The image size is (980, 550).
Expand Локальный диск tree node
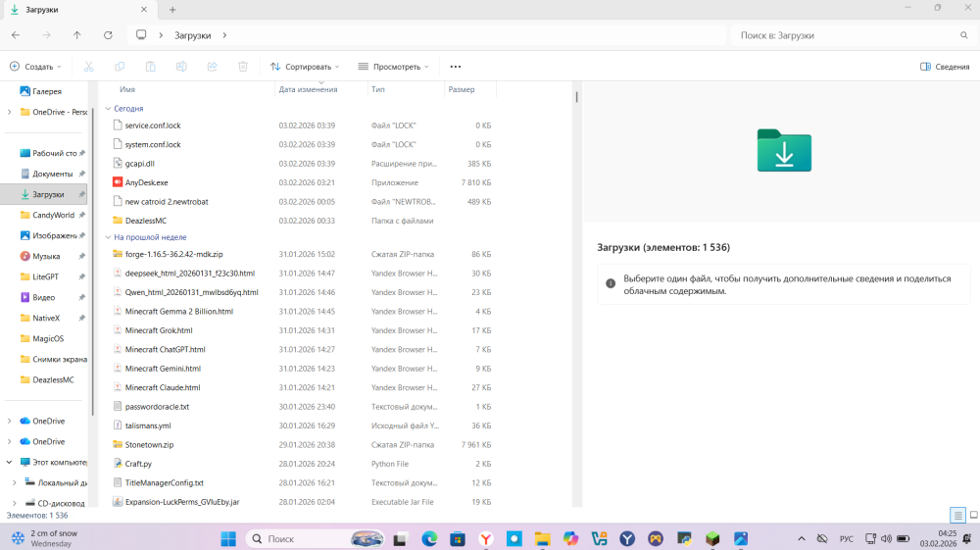pyautogui.click(x=15, y=482)
